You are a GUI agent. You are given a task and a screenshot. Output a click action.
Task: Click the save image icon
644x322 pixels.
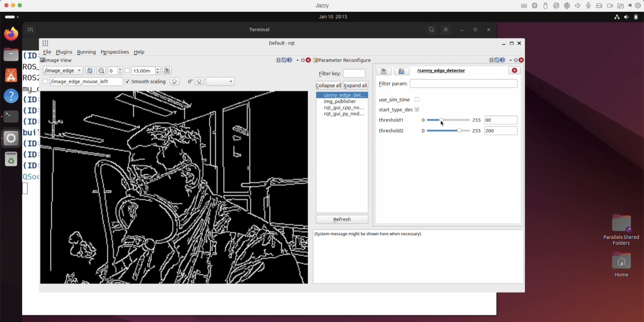[x=167, y=71]
